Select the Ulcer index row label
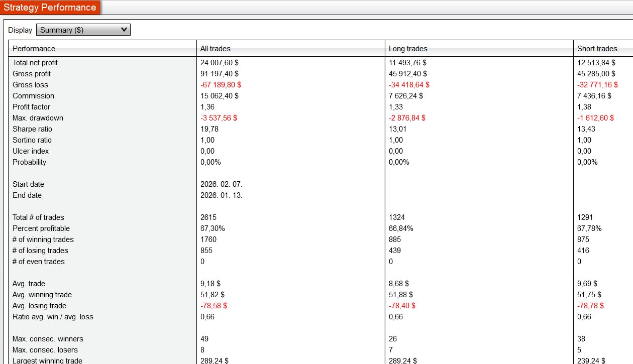 [x=31, y=151]
